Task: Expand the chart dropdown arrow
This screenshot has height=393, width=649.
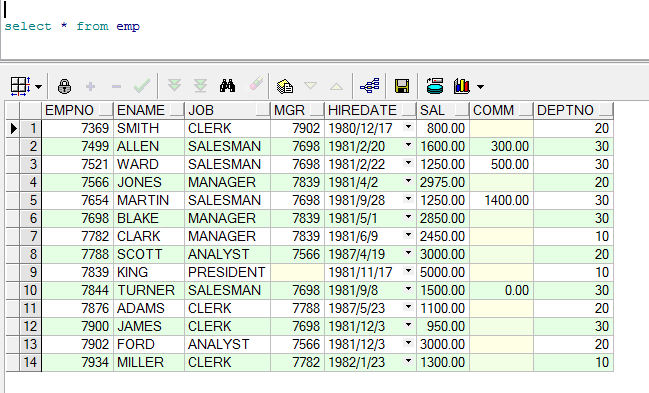Action: pyautogui.click(x=480, y=87)
